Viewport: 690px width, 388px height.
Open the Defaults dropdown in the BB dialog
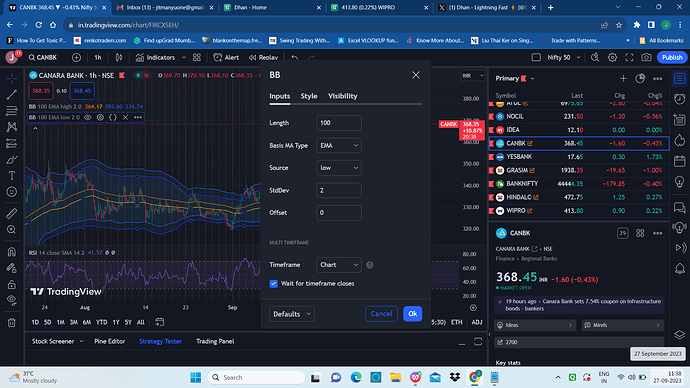click(292, 314)
